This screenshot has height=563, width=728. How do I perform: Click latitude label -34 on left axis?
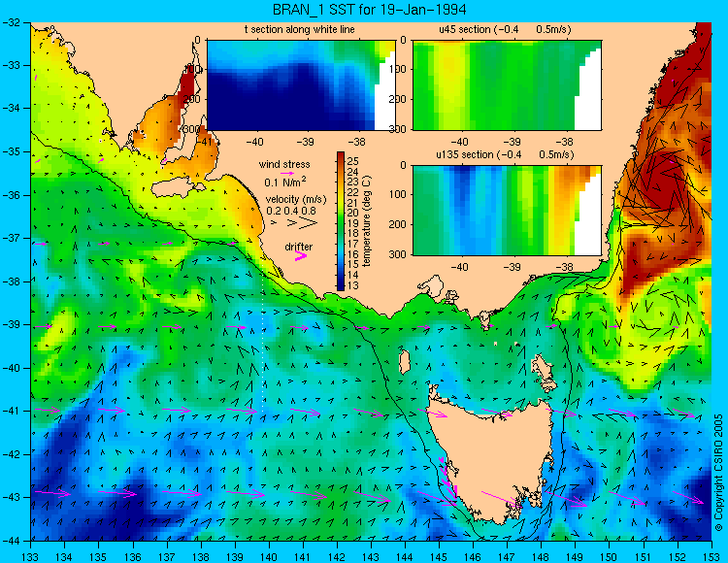click(11, 109)
